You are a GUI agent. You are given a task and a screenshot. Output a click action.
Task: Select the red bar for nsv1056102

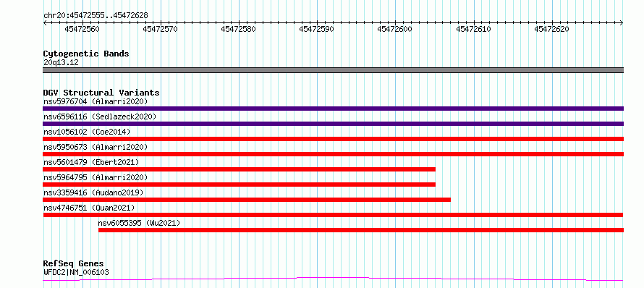[x=333, y=139]
